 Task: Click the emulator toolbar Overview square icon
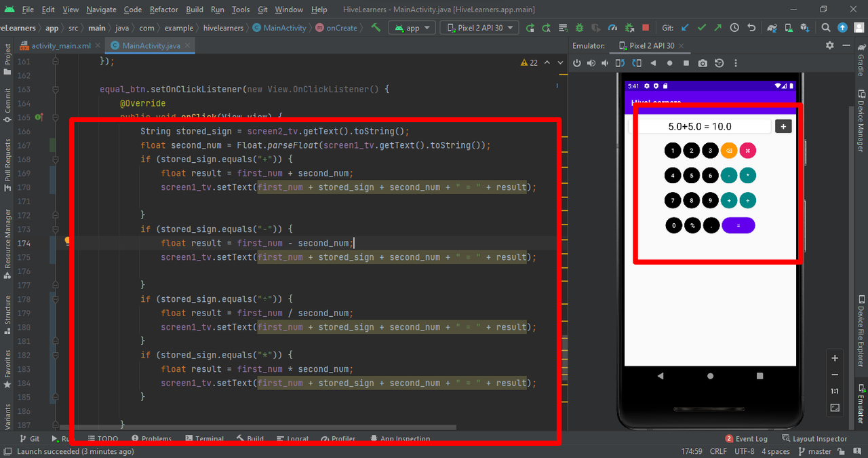(x=686, y=63)
